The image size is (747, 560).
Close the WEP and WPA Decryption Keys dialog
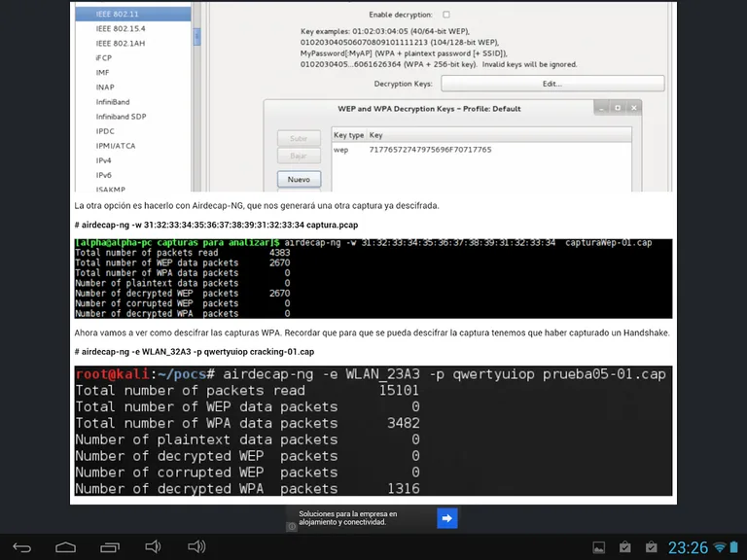click(633, 108)
